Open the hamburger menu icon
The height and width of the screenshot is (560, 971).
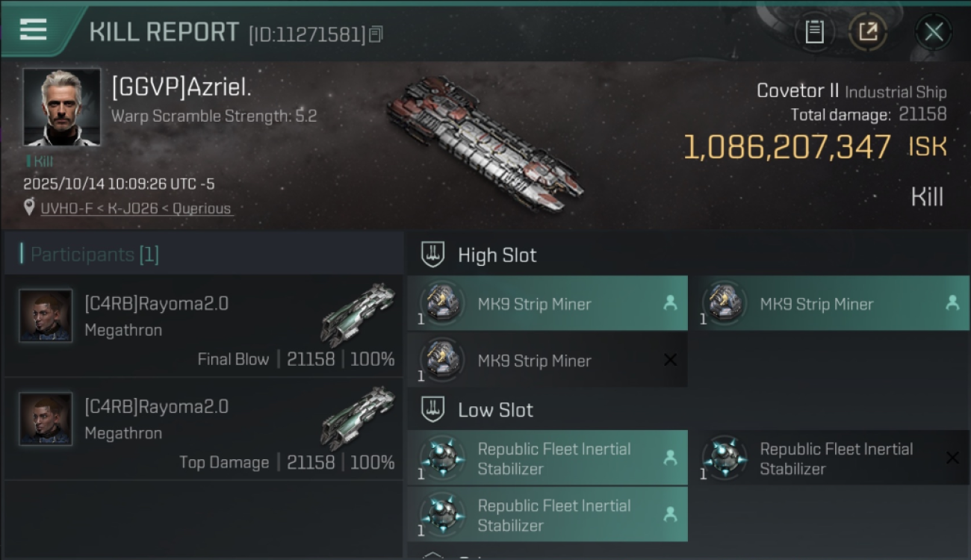pyautogui.click(x=34, y=30)
